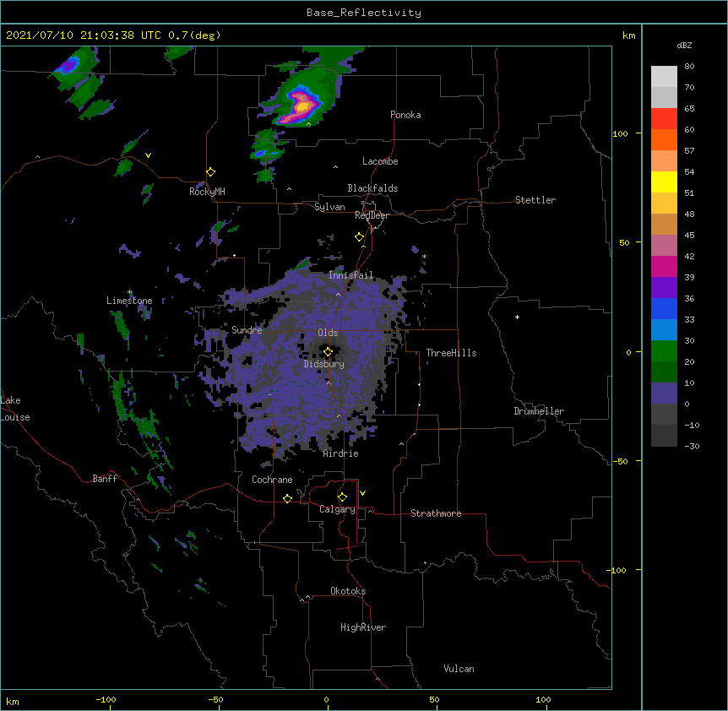Click the intense storm core west of Ponoka
This screenshot has width=728, height=711.
click(x=302, y=106)
